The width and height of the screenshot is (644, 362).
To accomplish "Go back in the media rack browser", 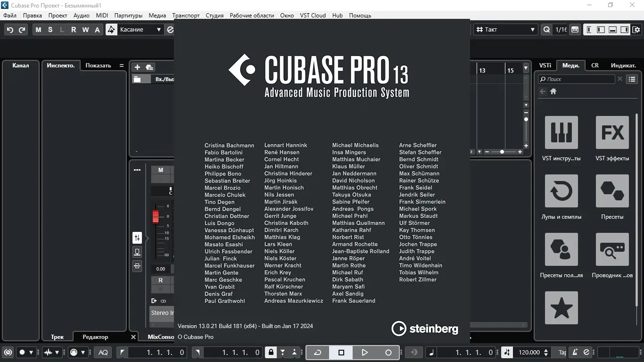I will (543, 91).
